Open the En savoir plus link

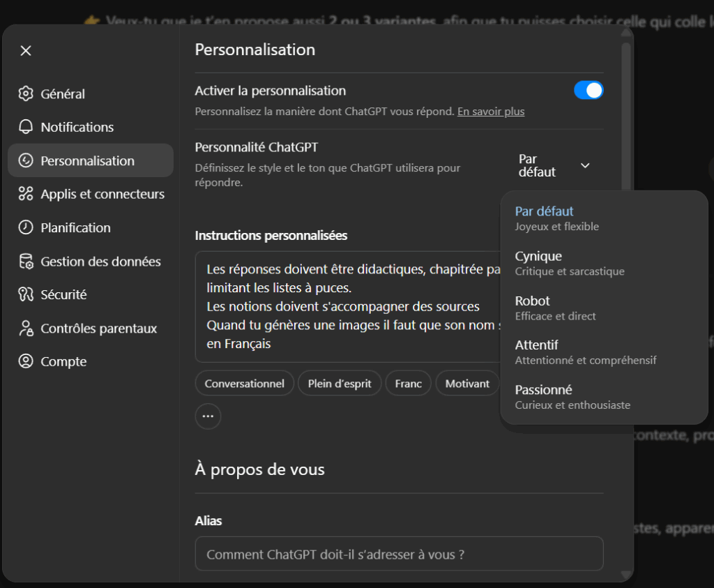491,112
